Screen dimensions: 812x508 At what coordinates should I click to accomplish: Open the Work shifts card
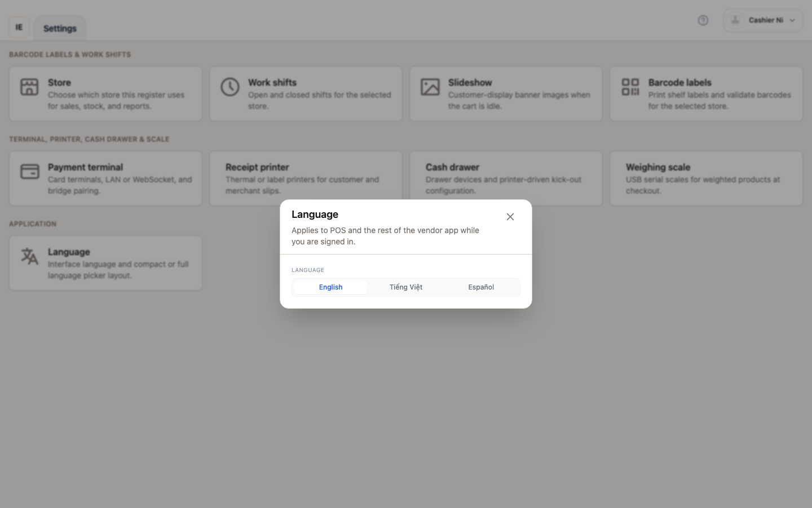(306, 94)
